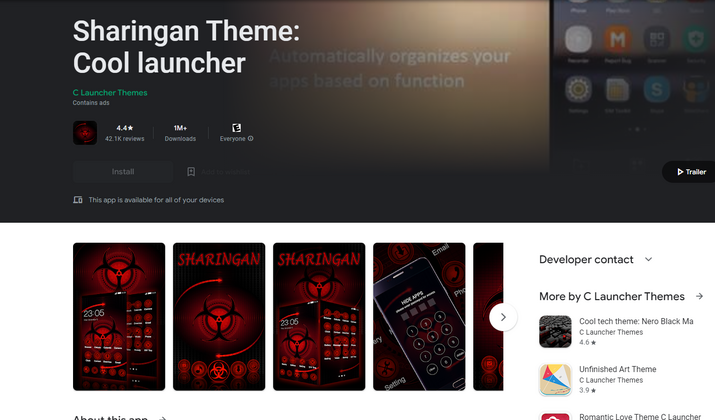Click the More by C Launcher Themes heading
The image size is (715, 420).
pos(611,296)
